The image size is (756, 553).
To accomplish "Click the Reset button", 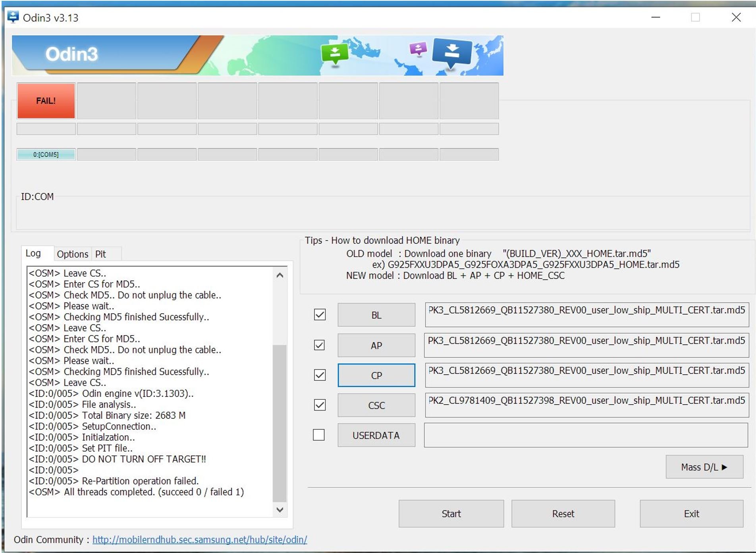I will pos(563,514).
